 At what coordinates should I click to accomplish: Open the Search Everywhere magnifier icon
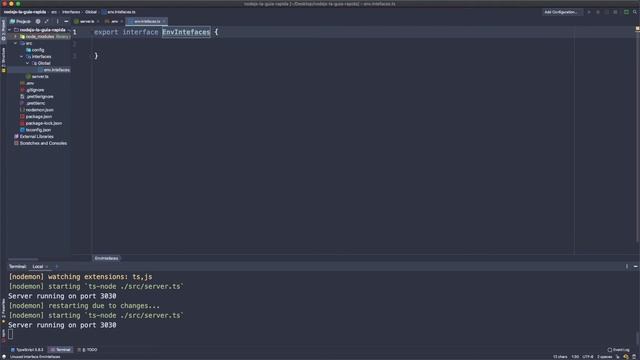pyautogui.click(x=635, y=12)
